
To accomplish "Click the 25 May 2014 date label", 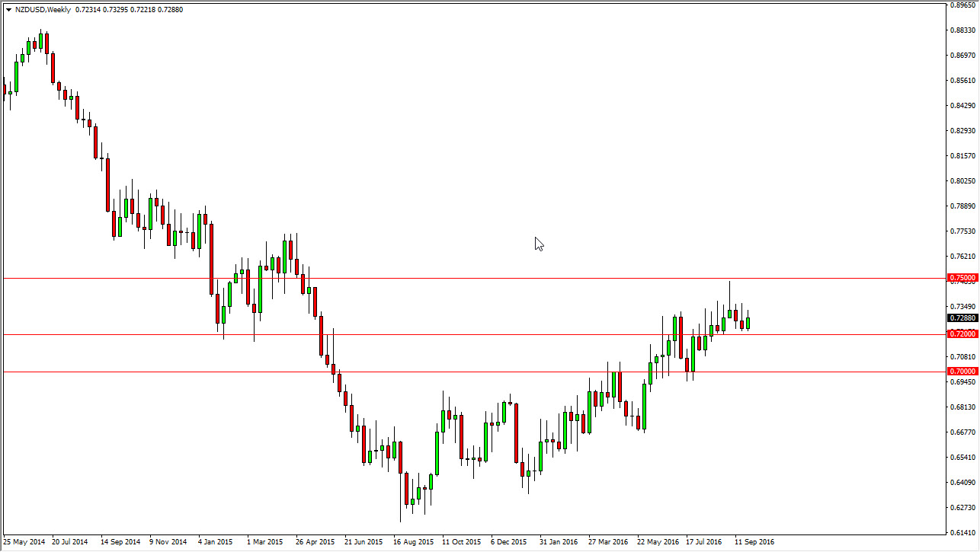I will click(24, 542).
